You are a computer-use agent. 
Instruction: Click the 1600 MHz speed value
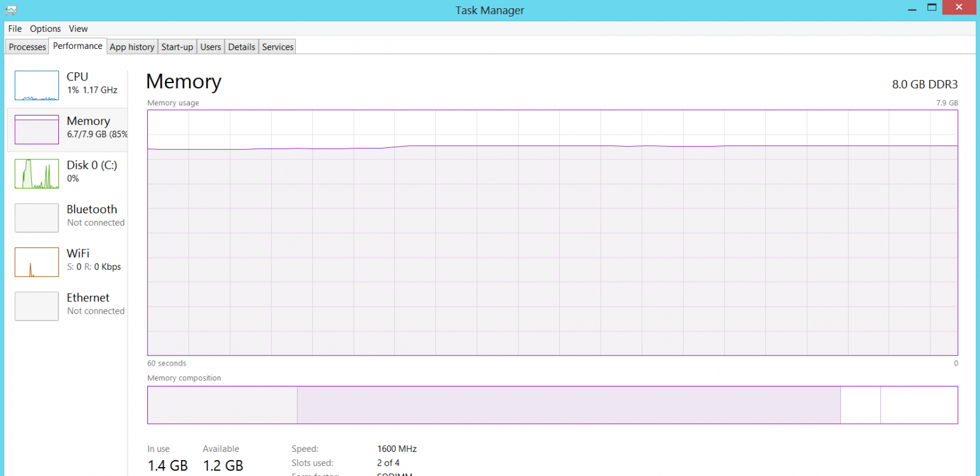point(397,449)
